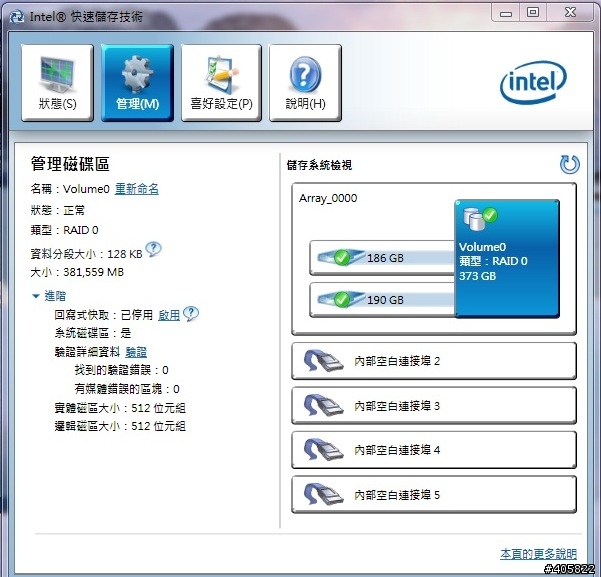Open help bubble next to 資料分段大小
The width and height of the screenshot is (601, 577).
(154, 250)
